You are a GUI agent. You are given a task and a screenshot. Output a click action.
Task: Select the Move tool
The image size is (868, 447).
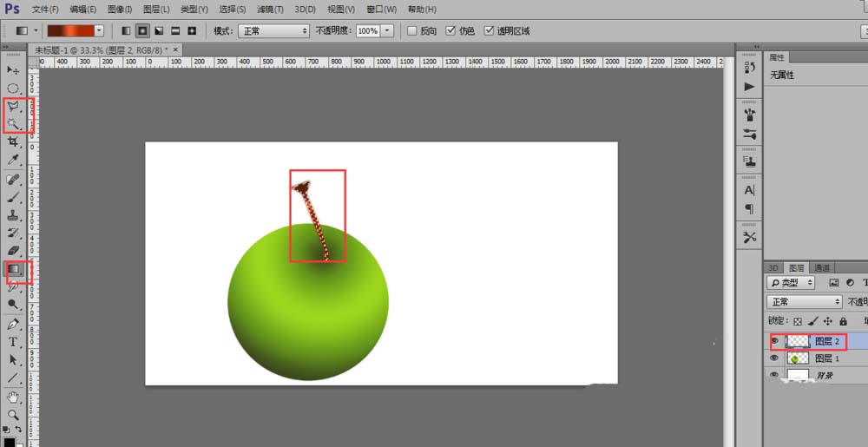(13, 69)
